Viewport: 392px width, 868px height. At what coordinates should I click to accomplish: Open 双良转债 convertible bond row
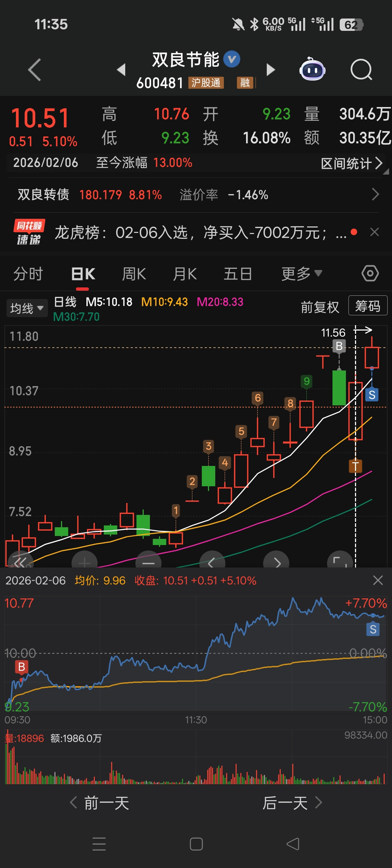(196, 195)
